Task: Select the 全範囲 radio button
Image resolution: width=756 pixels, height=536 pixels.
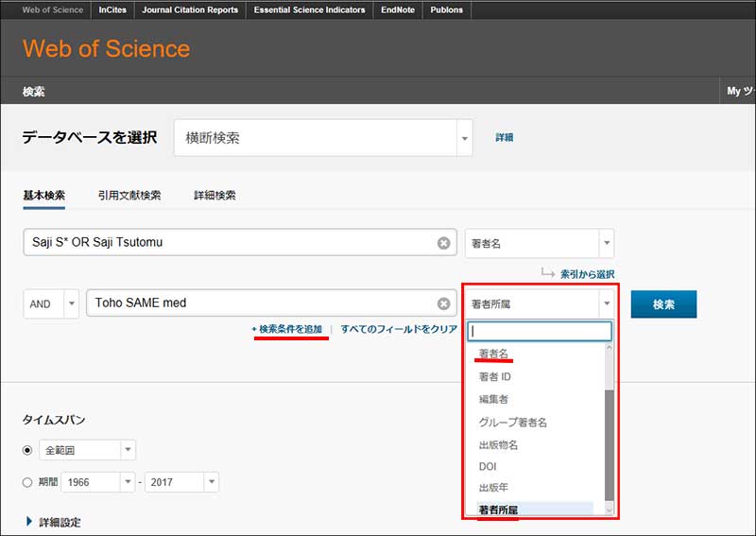Action: [x=27, y=450]
